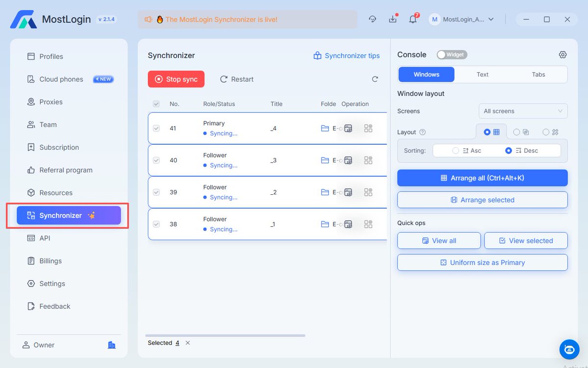Click the folder icon in row 41
This screenshot has height=368, width=588.
point(325,128)
